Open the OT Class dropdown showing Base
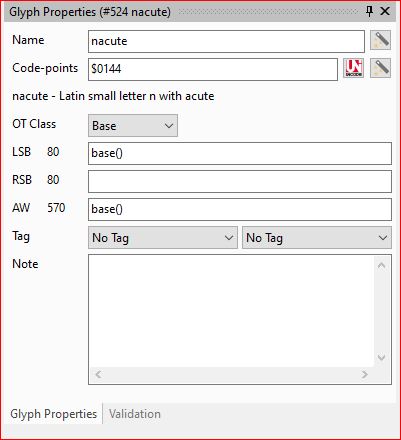The width and height of the screenshot is (401, 440). (x=133, y=126)
